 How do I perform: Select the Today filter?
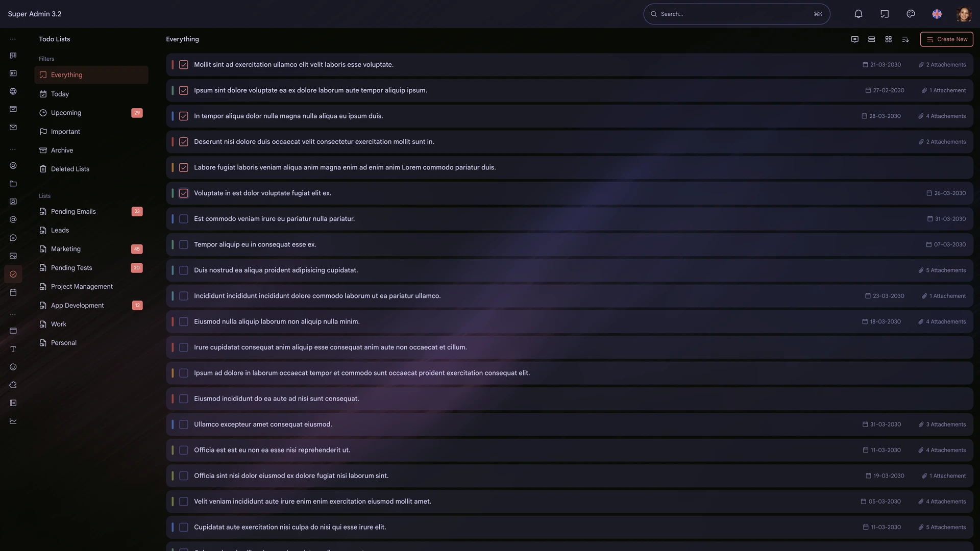[x=91, y=94]
